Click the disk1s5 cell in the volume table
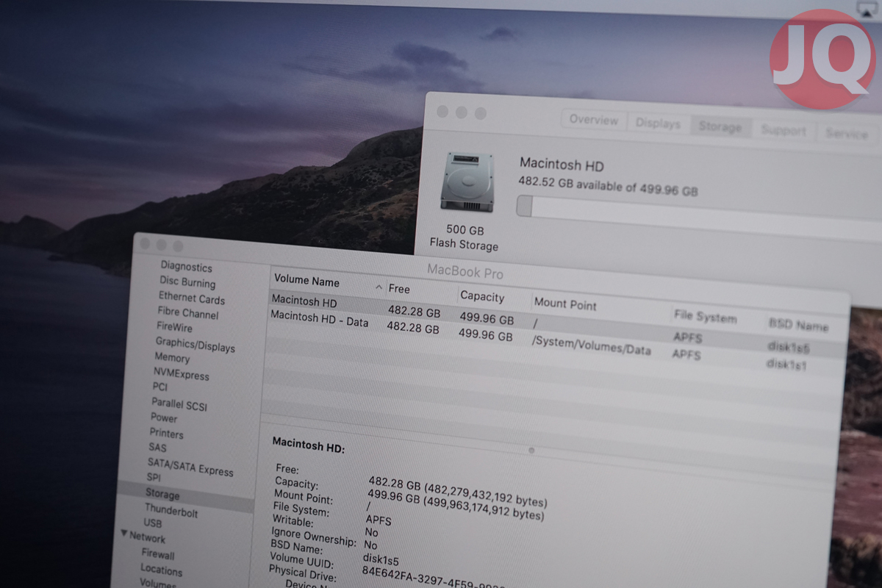882x588 pixels. (x=789, y=347)
